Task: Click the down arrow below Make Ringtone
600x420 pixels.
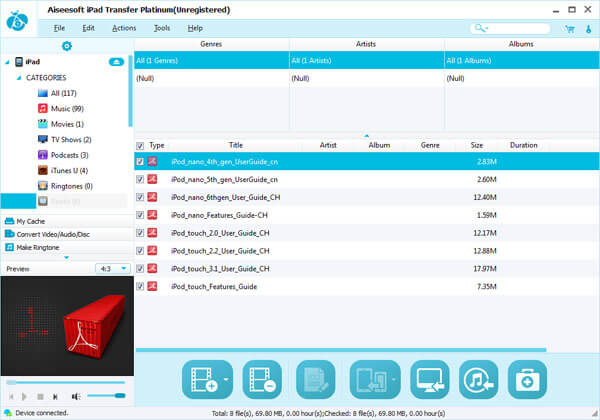Action: point(67,257)
